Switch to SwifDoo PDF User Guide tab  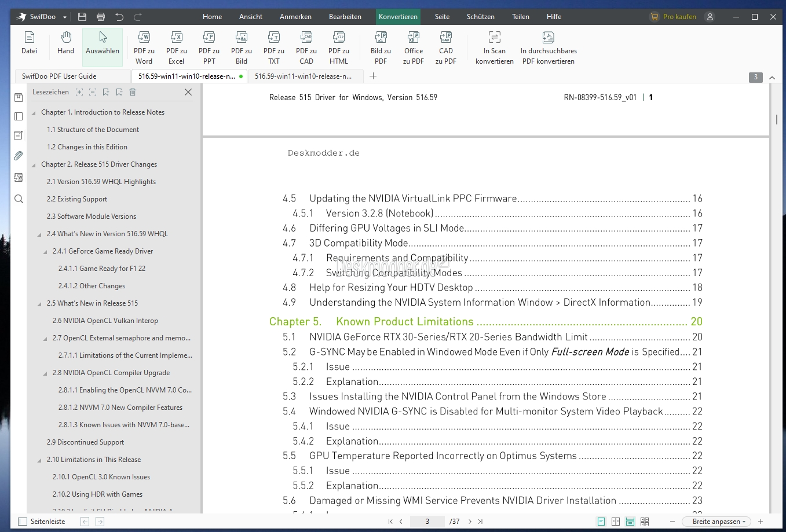[x=72, y=76]
